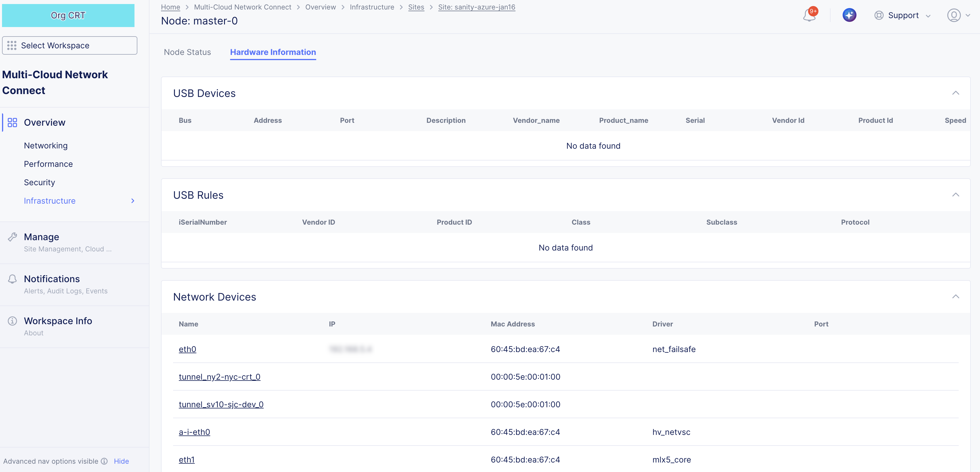Click the AI assistant sparkle icon
Screen dimensions: 980x472
[849, 15]
